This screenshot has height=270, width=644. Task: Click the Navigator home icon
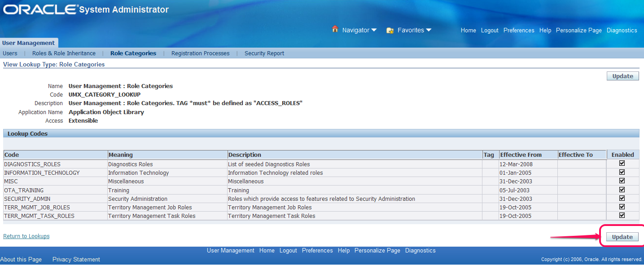tap(335, 30)
